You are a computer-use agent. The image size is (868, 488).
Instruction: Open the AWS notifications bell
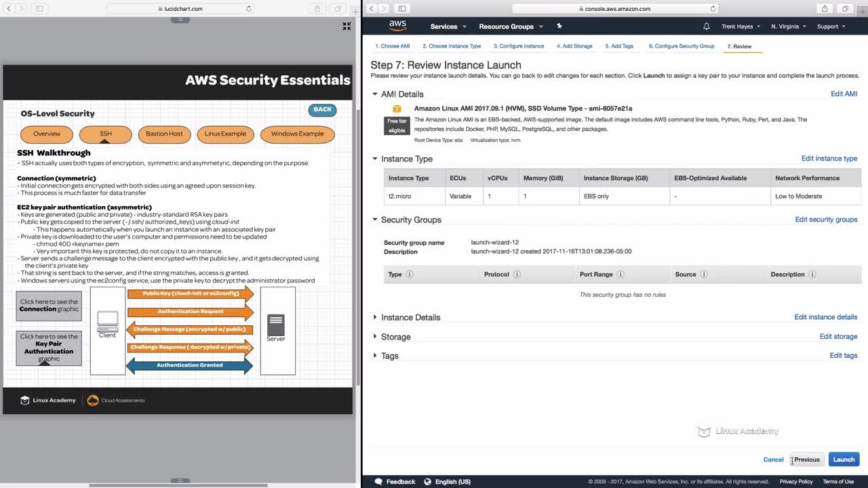pos(707,26)
